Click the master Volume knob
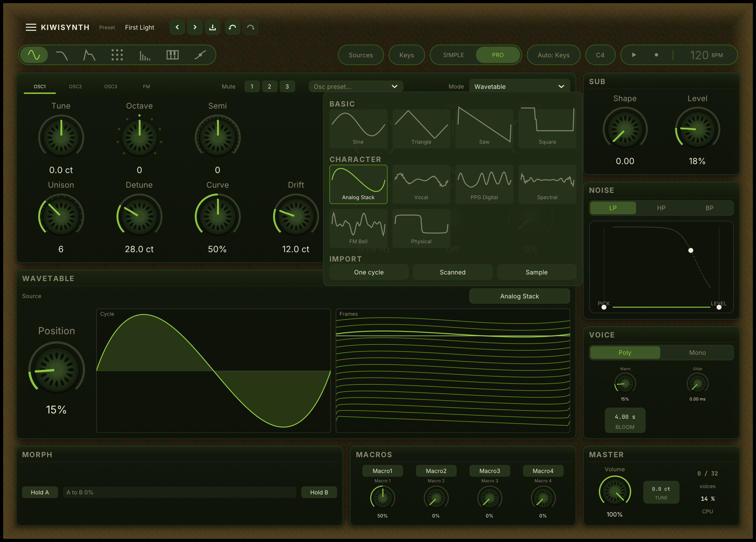The height and width of the screenshot is (542, 756). coord(615,492)
